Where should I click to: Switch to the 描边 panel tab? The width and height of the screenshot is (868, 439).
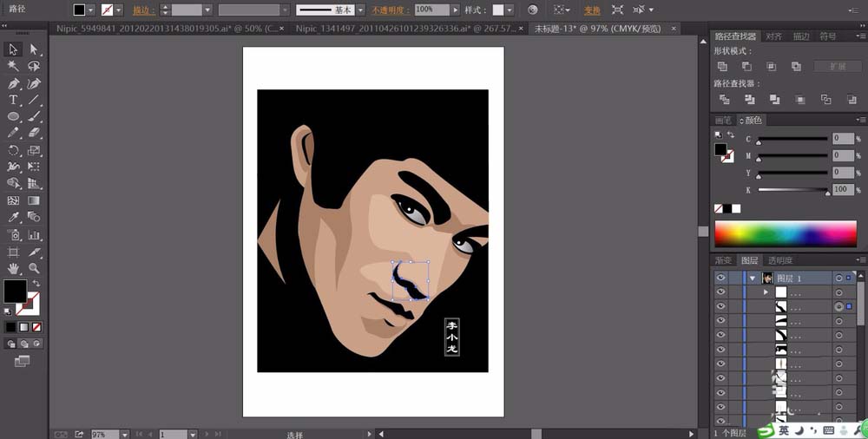(x=801, y=36)
